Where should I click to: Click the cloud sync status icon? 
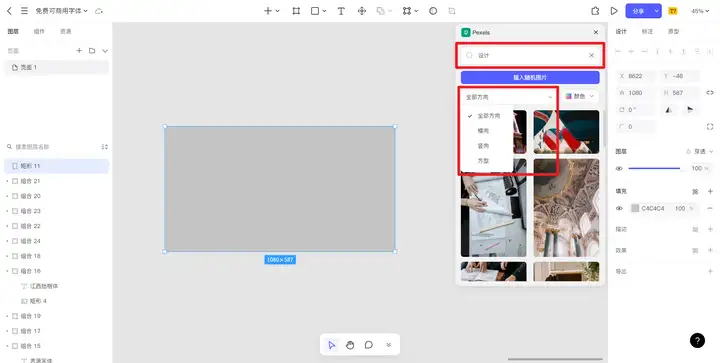pyautogui.click(x=99, y=11)
